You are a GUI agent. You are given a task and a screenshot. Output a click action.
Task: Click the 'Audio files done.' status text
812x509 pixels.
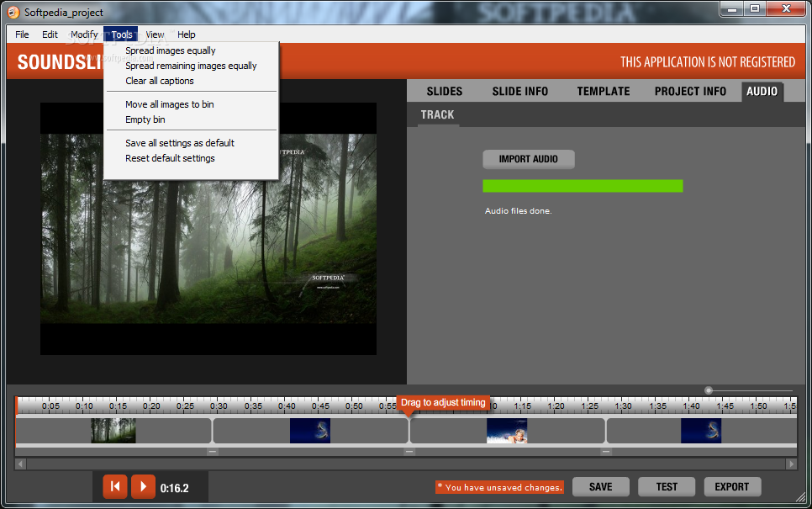(519, 211)
